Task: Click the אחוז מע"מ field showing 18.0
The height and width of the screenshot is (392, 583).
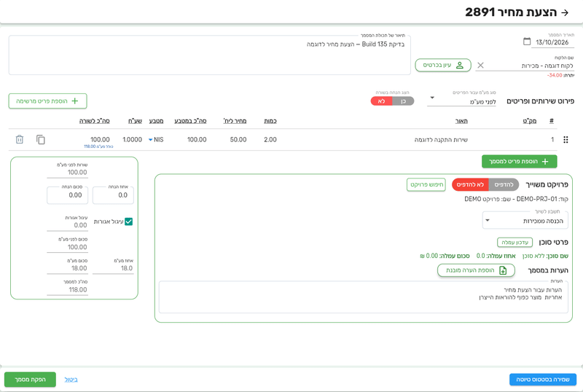Action: [x=113, y=268]
